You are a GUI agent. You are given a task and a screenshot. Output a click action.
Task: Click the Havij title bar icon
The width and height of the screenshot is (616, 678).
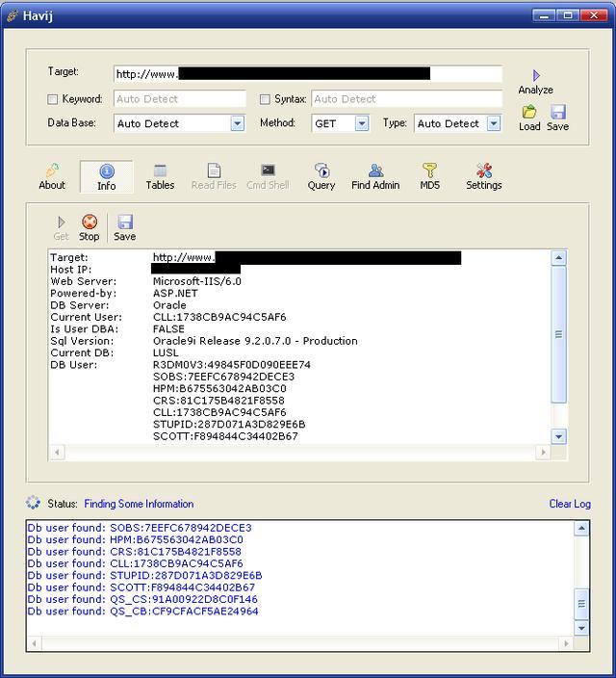tap(13, 16)
